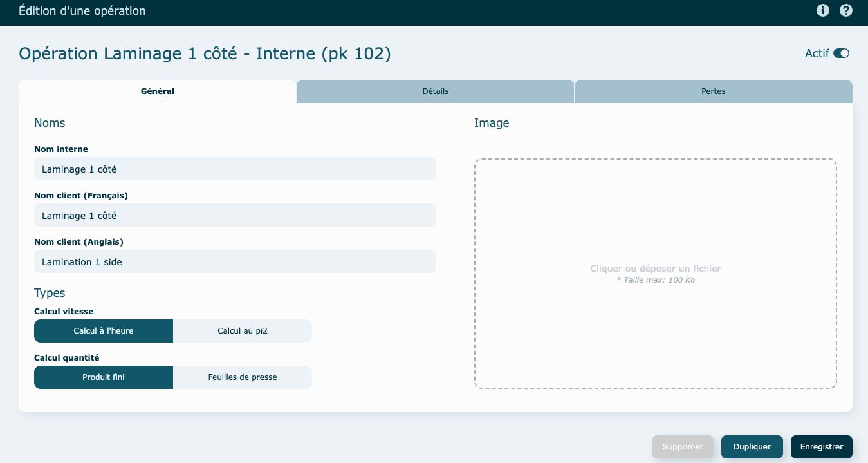Open the Détails tab
868x463 pixels.
click(x=436, y=91)
